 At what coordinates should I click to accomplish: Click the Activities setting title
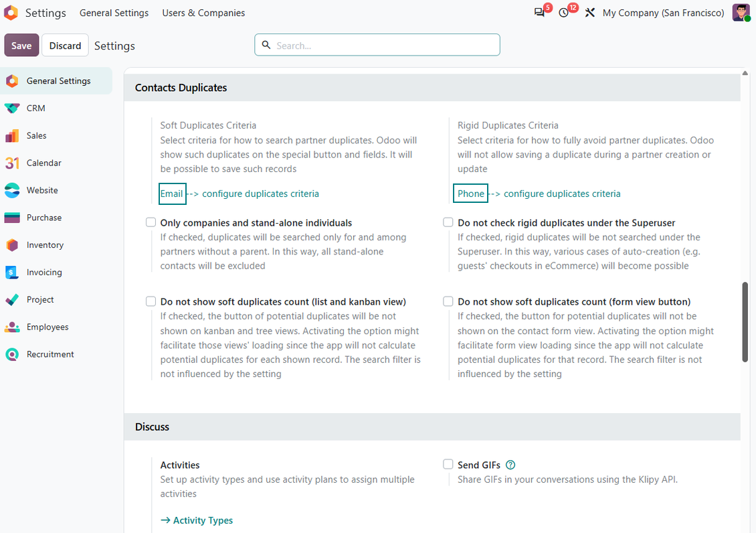(180, 465)
